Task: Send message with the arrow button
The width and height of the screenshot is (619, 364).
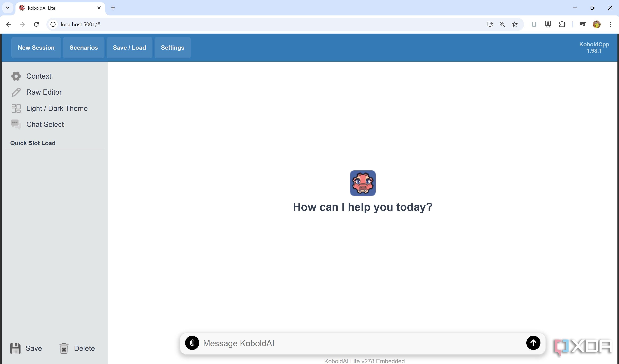Action: (533, 343)
